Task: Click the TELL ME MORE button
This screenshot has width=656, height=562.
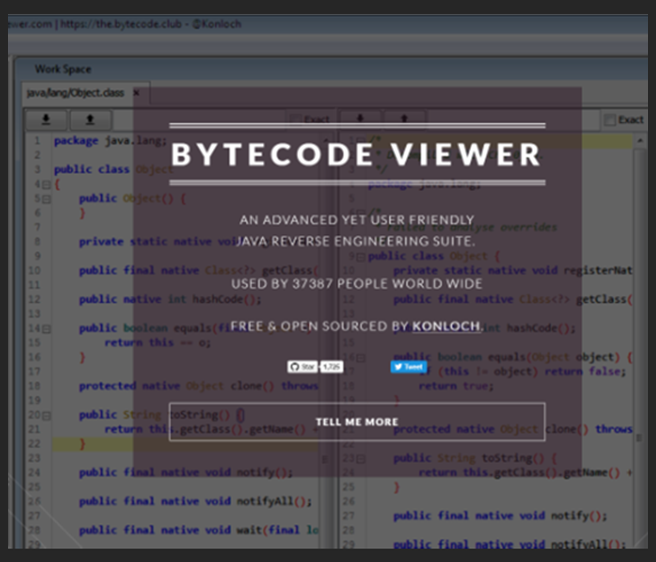Action: 357,422
